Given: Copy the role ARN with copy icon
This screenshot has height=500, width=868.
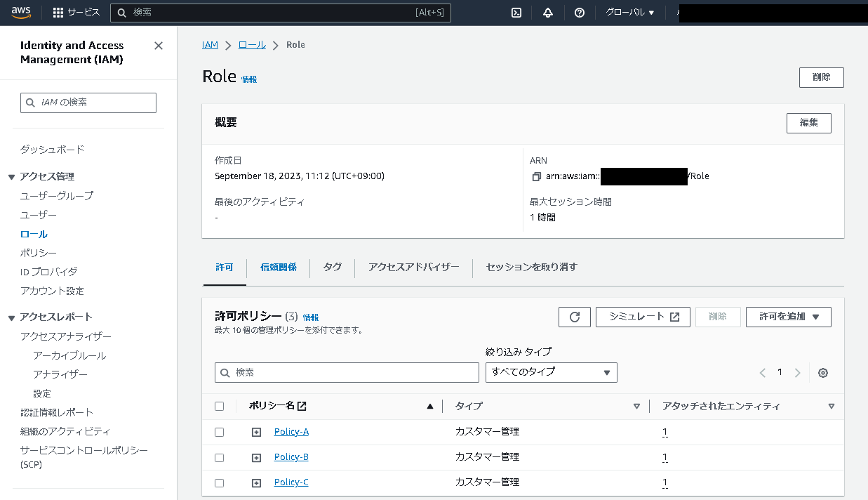Looking at the screenshot, I should click(536, 176).
